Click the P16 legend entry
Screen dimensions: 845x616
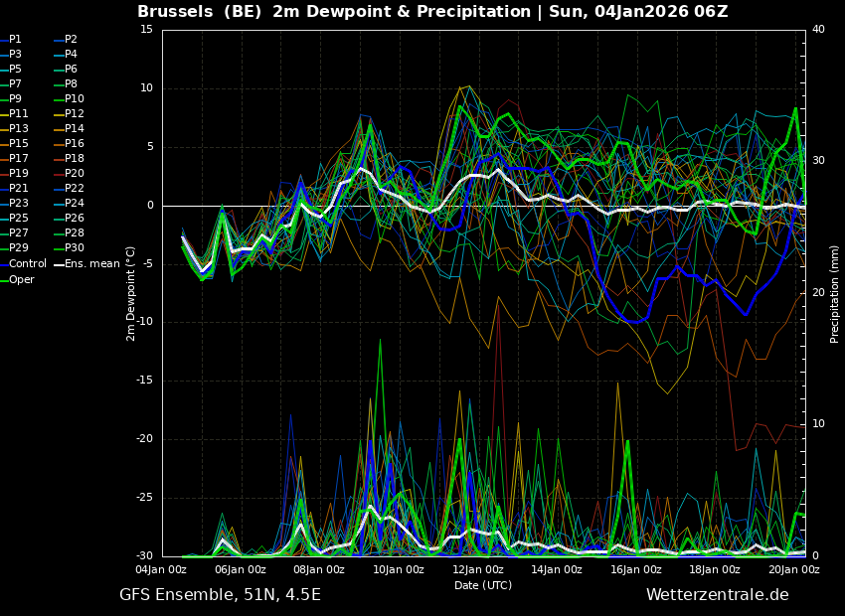[70, 144]
